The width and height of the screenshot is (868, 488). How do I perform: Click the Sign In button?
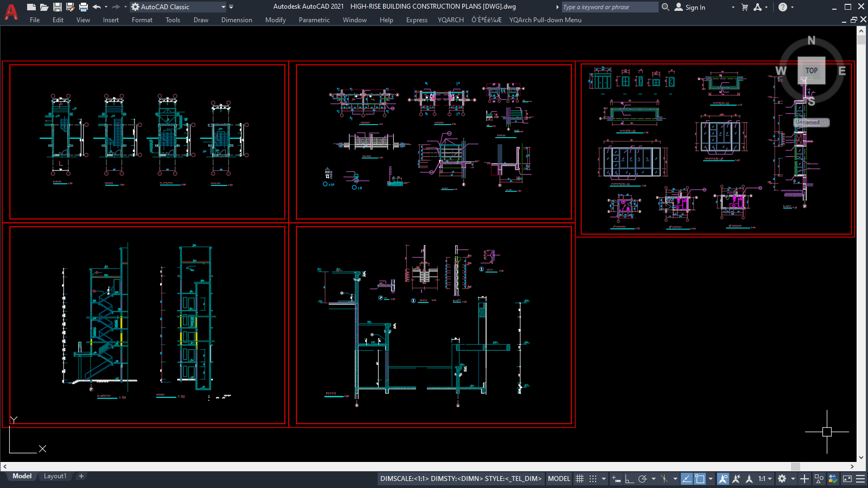pos(692,7)
